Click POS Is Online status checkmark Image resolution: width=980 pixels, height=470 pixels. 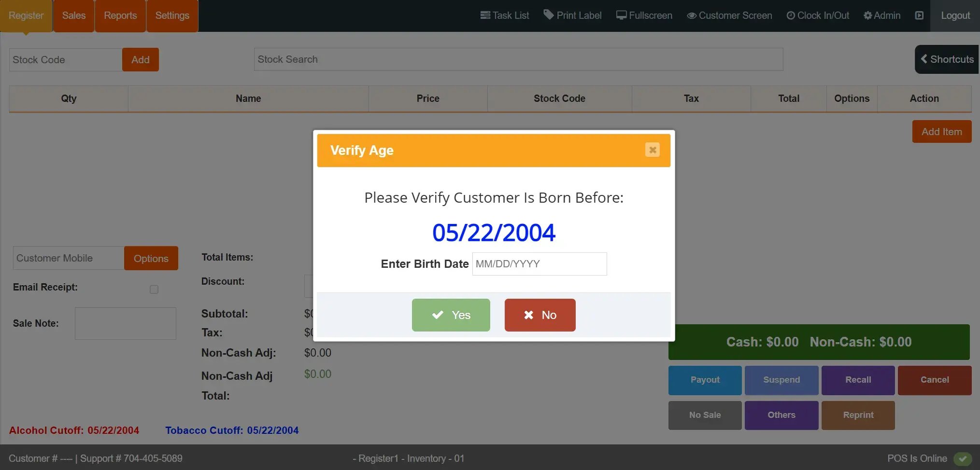962,458
